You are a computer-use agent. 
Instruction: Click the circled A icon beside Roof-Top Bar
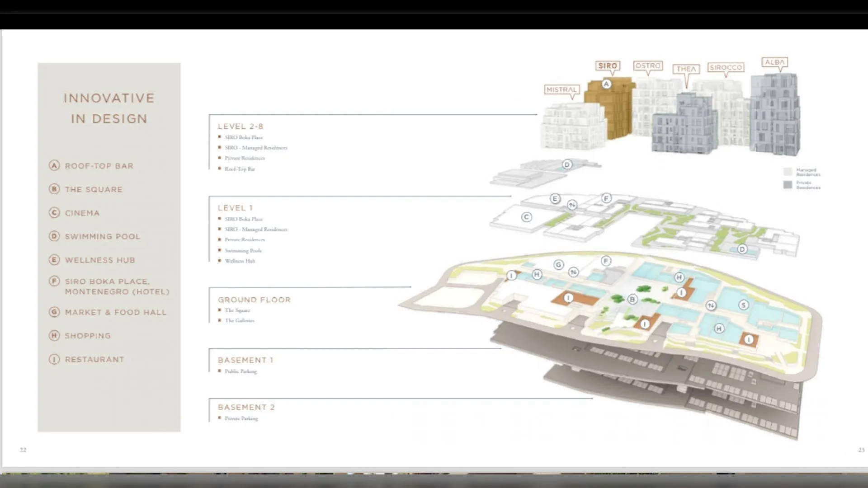[x=54, y=165]
